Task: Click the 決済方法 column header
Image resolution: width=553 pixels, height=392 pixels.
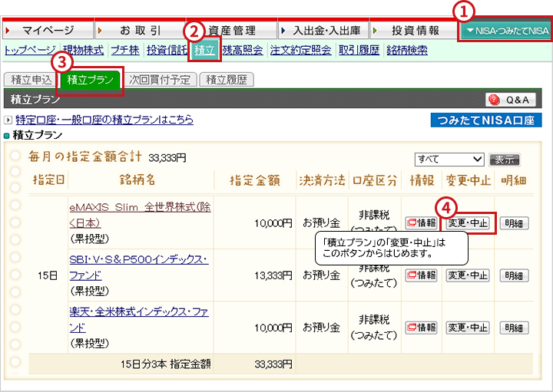Action: pos(322,181)
